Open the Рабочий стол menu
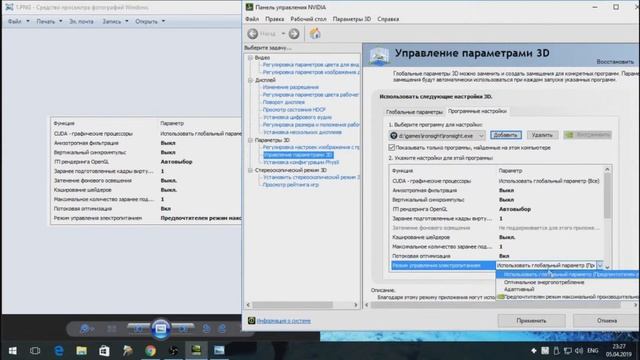The height and width of the screenshot is (360, 640). coord(308,19)
